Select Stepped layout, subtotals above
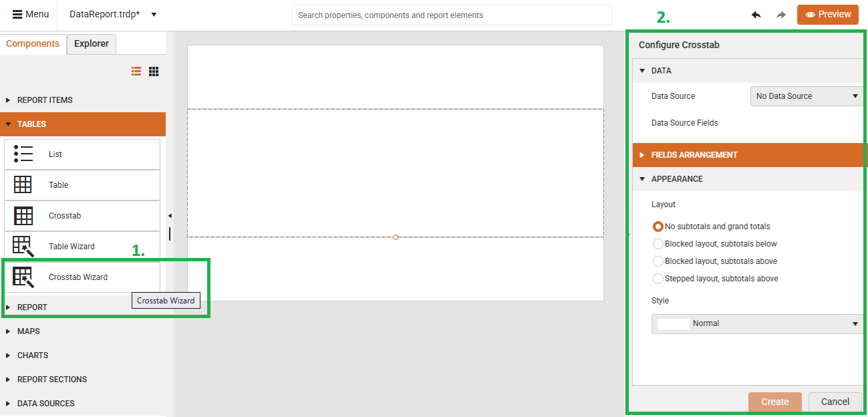This screenshot has height=417, width=868. (658, 279)
